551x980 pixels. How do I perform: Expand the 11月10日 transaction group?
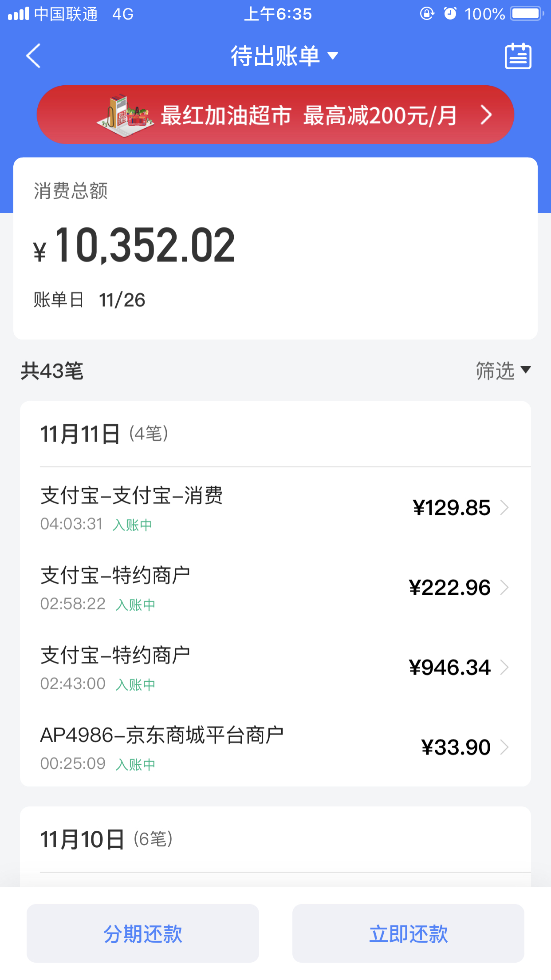(275, 839)
